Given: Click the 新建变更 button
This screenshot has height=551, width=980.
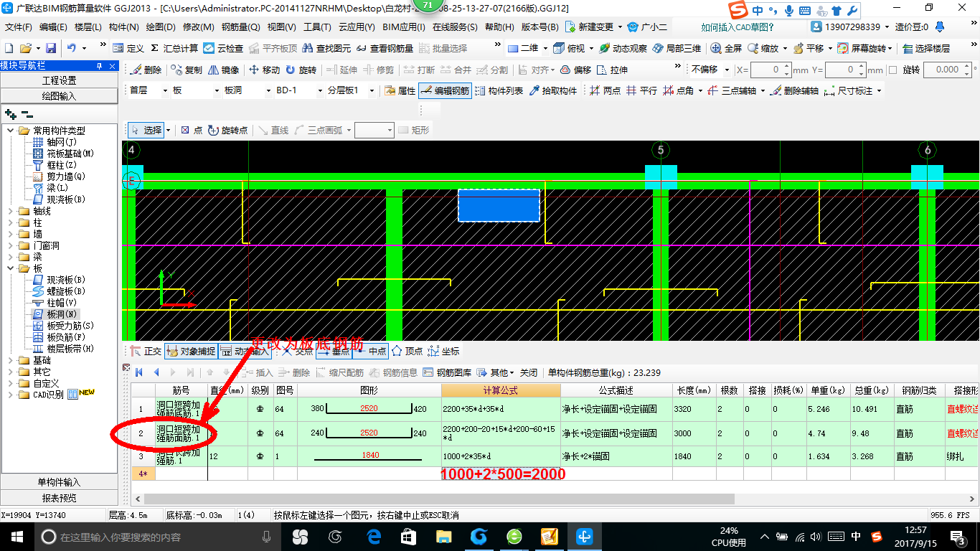Looking at the screenshot, I should (594, 27).
